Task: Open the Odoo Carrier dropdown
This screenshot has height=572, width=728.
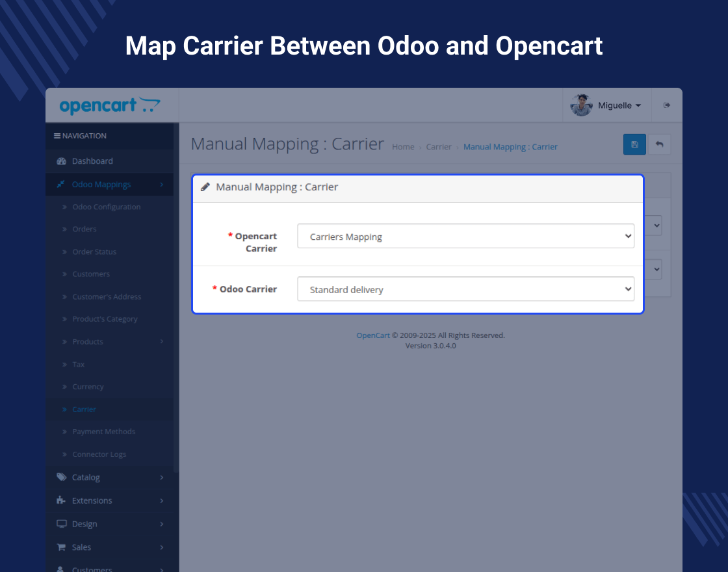Action: click(x=465, y=289)
